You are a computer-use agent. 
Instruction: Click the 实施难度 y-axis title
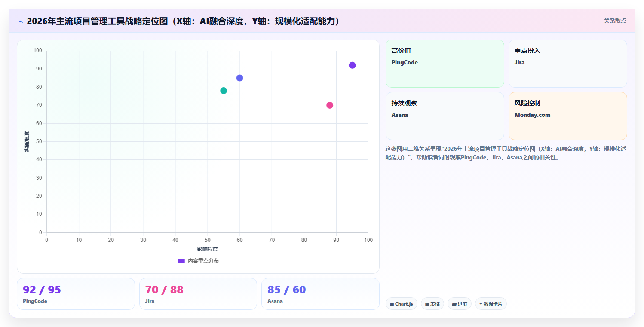(27, 142)
